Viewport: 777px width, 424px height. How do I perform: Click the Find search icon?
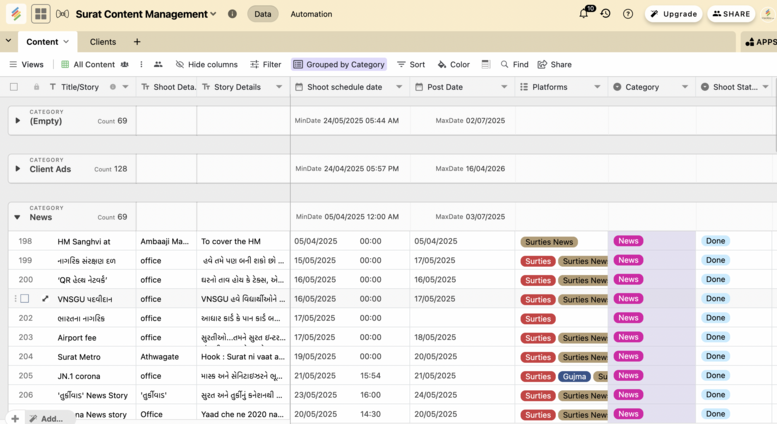pos(513,64)
